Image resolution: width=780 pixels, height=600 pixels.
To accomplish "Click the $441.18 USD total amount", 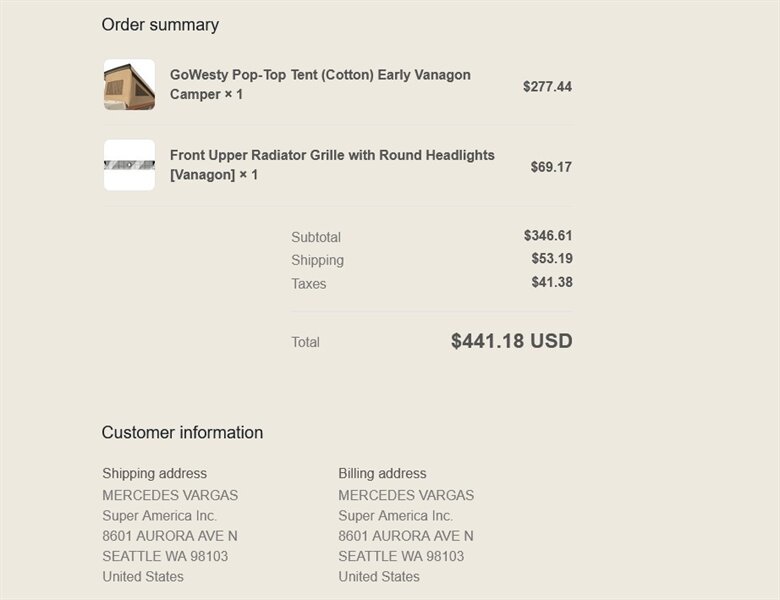I will coord(512,341).
